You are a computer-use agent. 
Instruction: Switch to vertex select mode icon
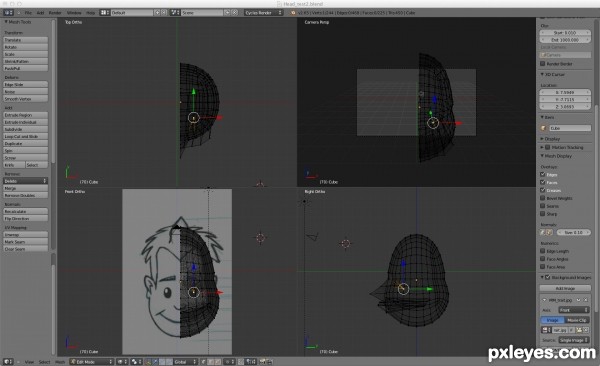(204, 361)
